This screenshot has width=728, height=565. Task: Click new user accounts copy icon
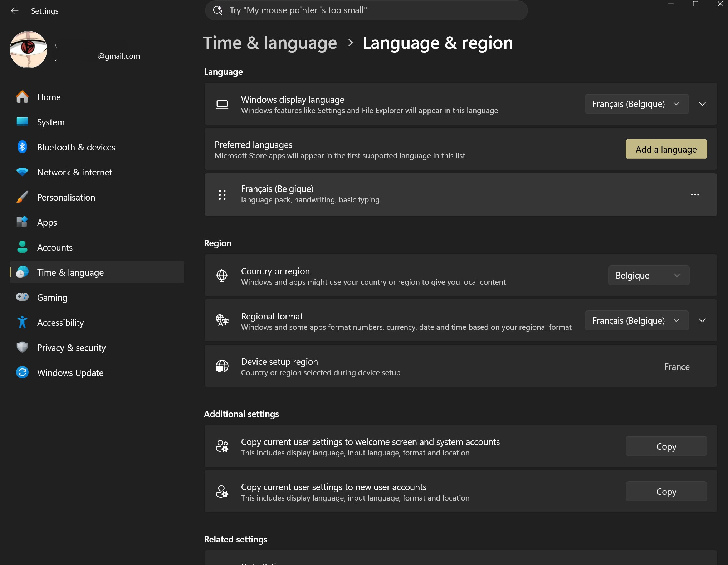coord(222,491)
